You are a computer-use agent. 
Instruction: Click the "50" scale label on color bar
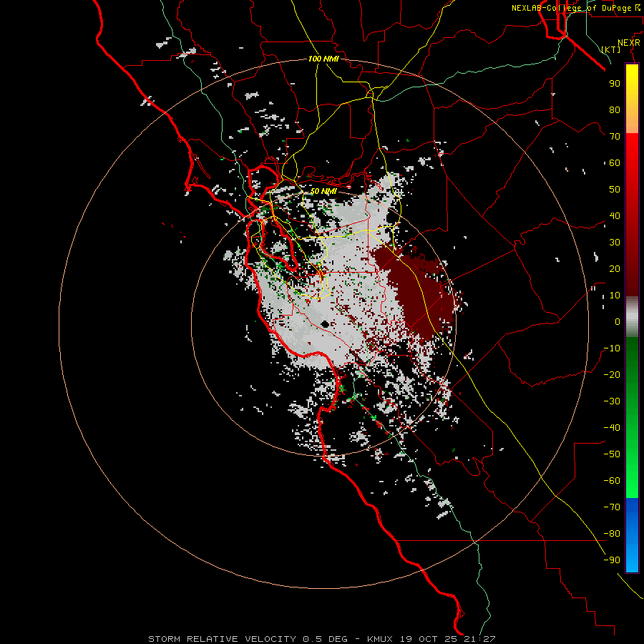615,190
